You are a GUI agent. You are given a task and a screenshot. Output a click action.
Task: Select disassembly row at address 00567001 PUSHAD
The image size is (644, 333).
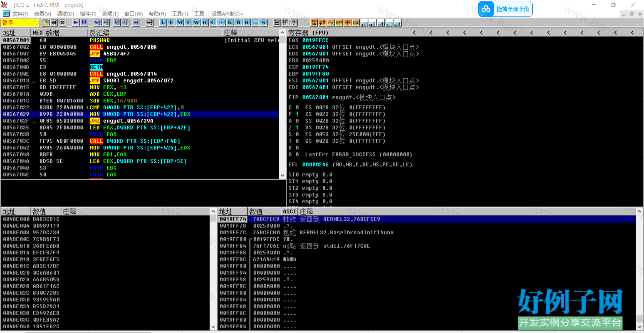tap(140, 40)
